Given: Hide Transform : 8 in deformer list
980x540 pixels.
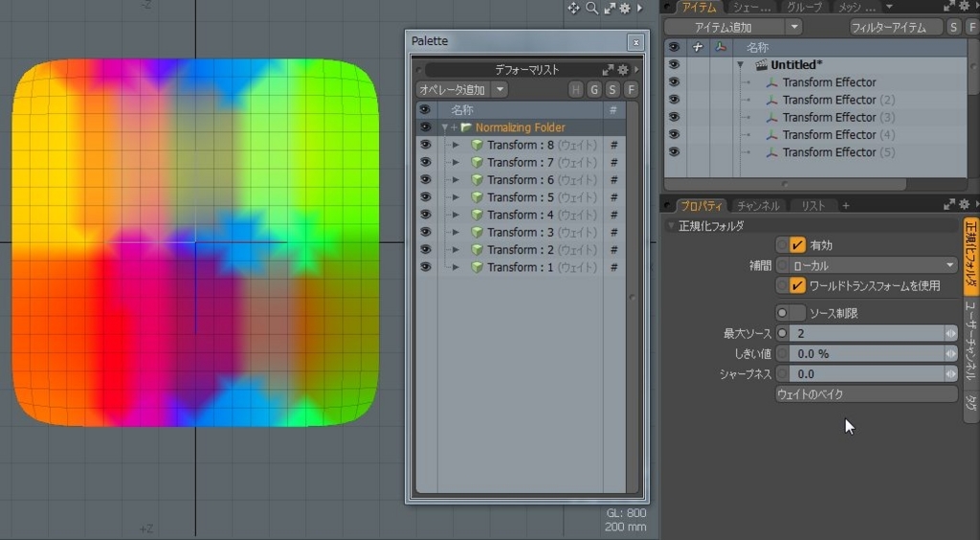Looking at the screenshot, I should click(x=425, y=145).
